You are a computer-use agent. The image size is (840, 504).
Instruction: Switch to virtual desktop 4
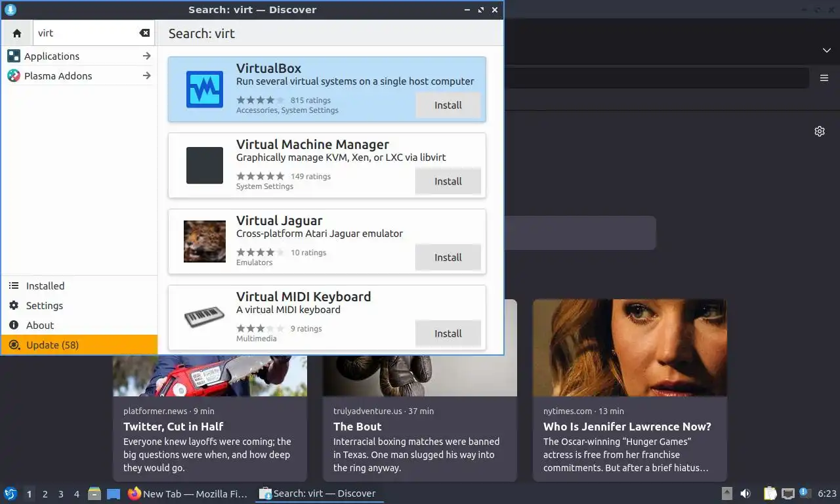point(77,493)
